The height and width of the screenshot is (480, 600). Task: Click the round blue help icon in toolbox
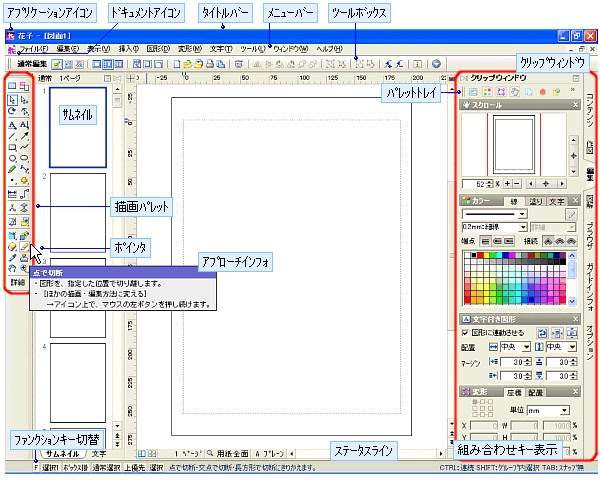click(436, 64)
